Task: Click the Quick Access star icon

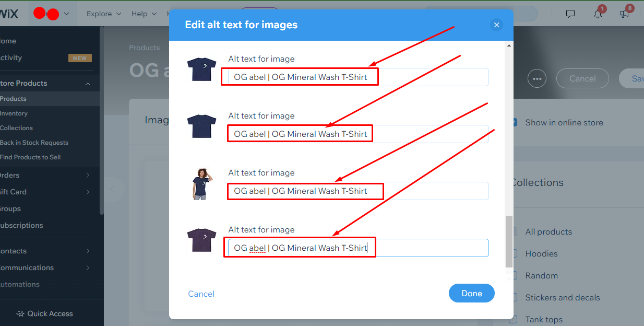Action: point(20,314)
